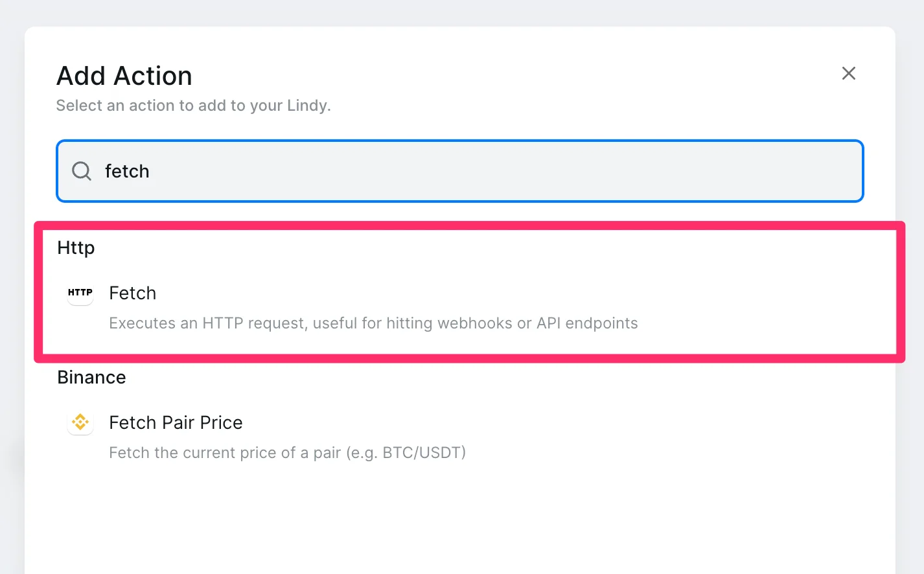The width and height of the screenshot is (924, 574).
Task: Close the Add Action dialog
Action: point(848,73)
